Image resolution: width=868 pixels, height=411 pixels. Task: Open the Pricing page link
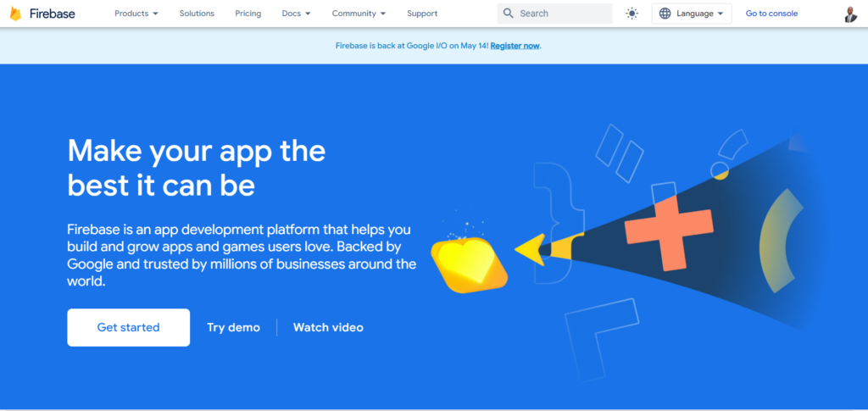point(248,14)
